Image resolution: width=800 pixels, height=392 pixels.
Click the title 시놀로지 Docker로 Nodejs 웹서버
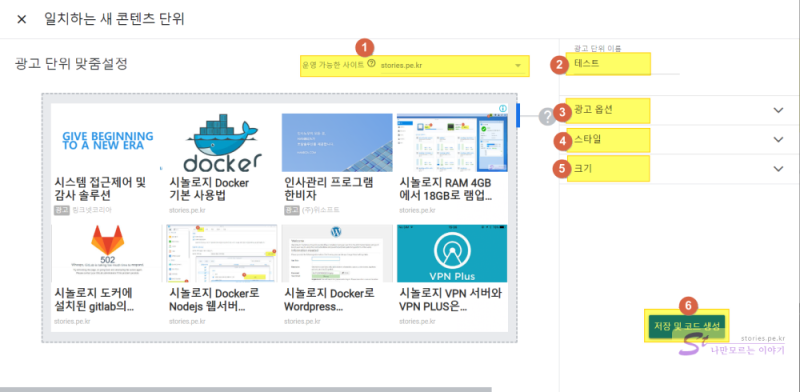click(x=214, y=300)
